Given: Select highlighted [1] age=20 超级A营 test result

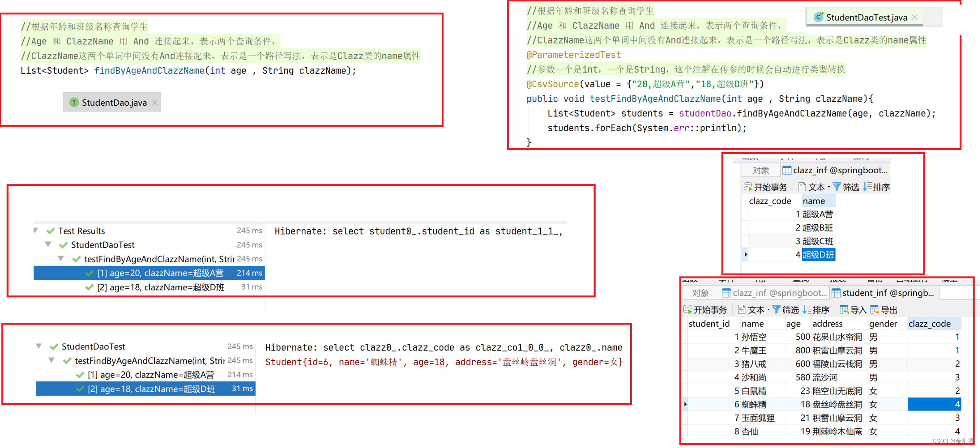Looking at the screenshot, I should [149, 273].
